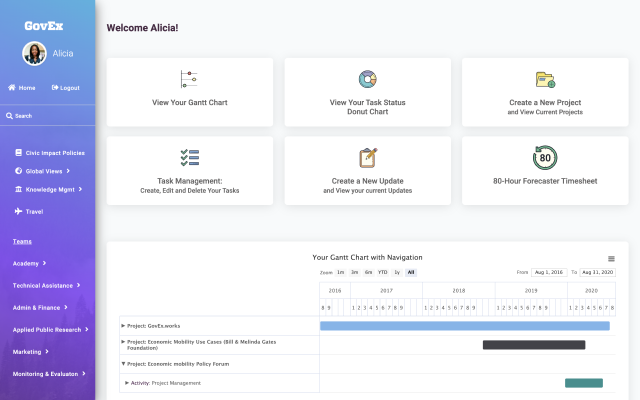Screen dimensions: 640x400
Task: Go to the Home link
Action: (22, 88)
